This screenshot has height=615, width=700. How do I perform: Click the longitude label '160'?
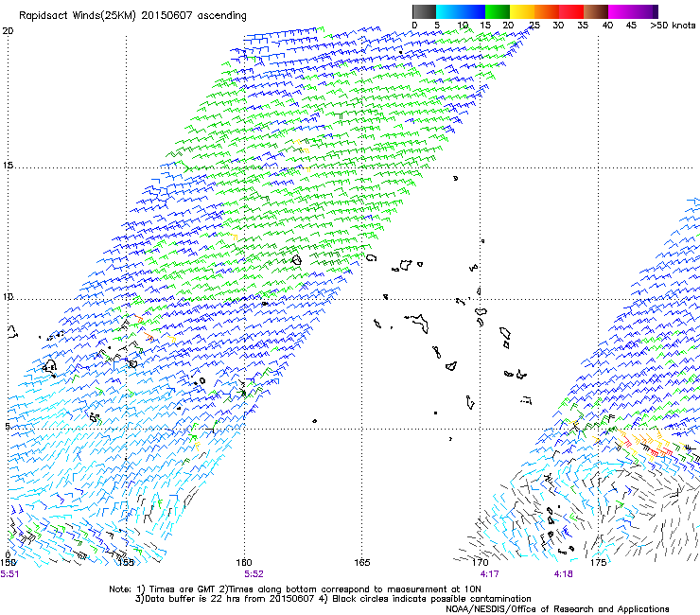pyautogui.click(x=244, y=562)
